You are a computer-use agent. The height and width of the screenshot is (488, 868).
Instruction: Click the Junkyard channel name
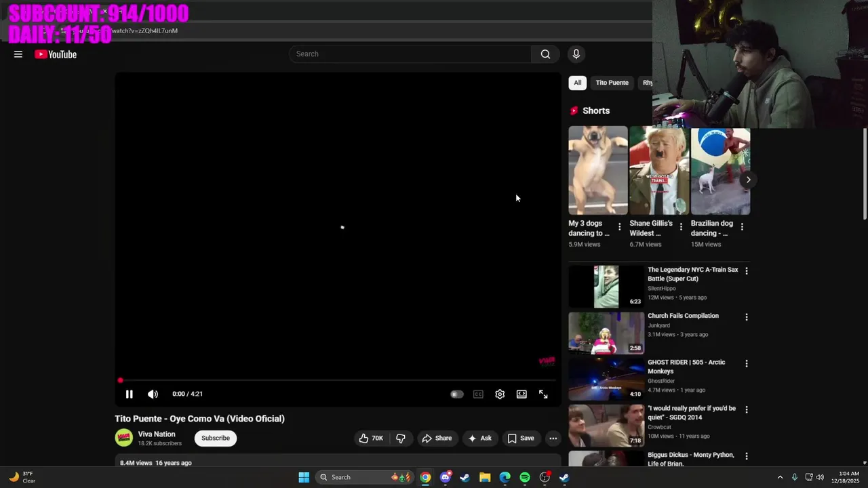(x=658, y=325)
